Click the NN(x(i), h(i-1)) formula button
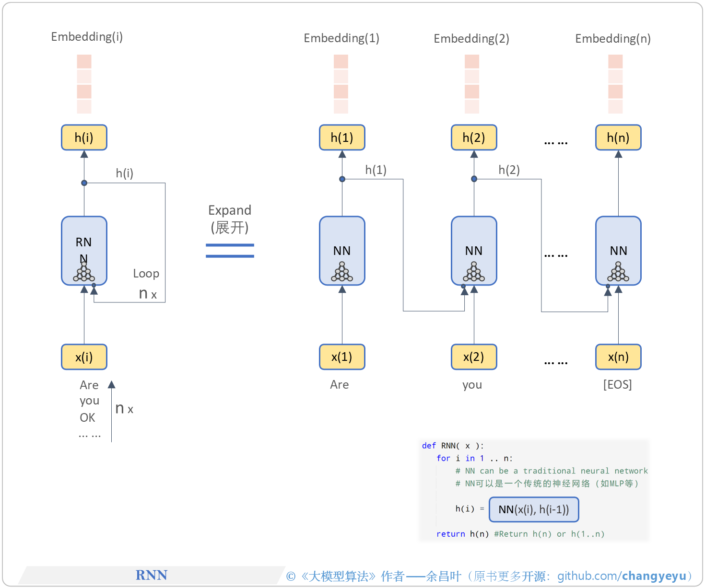This screenshot has height=588, width=705. pyautogui.click(x=533, y=509)
